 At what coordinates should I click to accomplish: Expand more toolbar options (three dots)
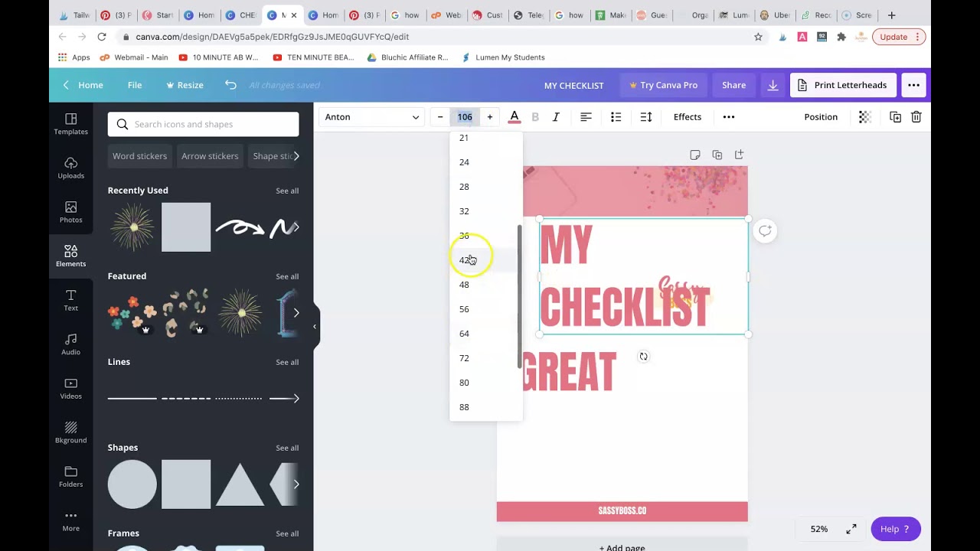pyautogui.click(x=729, y=117)
